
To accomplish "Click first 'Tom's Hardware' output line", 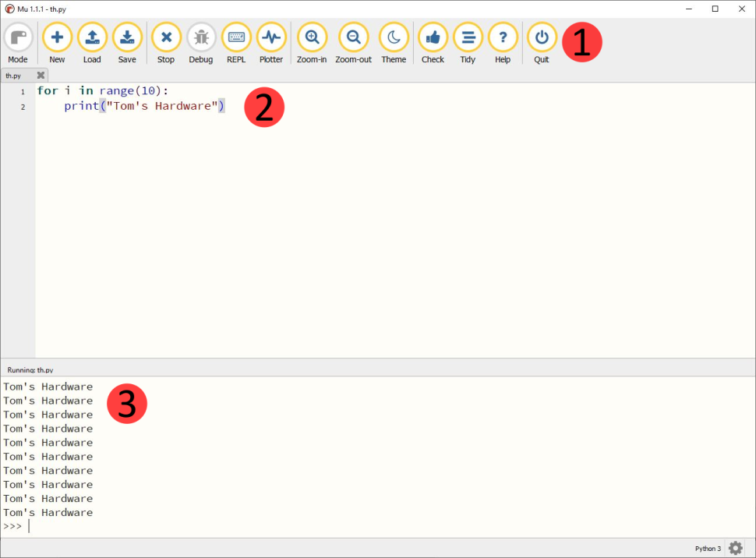I will point(48,387).
